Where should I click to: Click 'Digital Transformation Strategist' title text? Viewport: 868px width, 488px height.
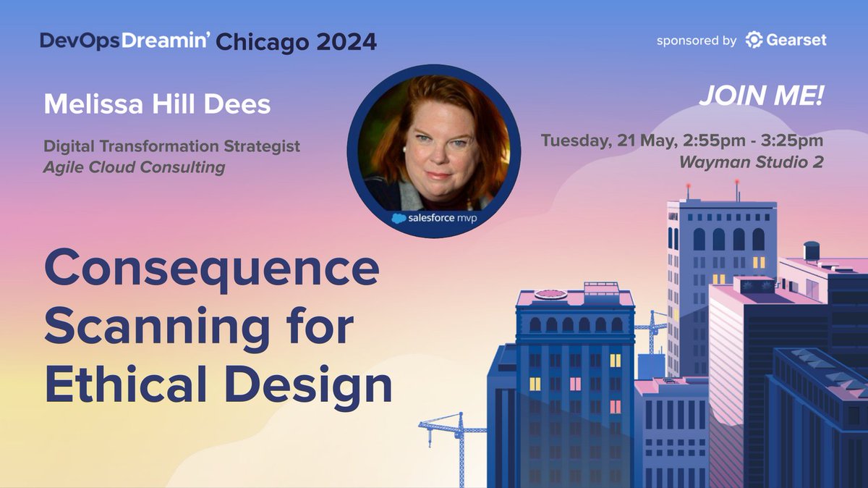pos(171,146)
